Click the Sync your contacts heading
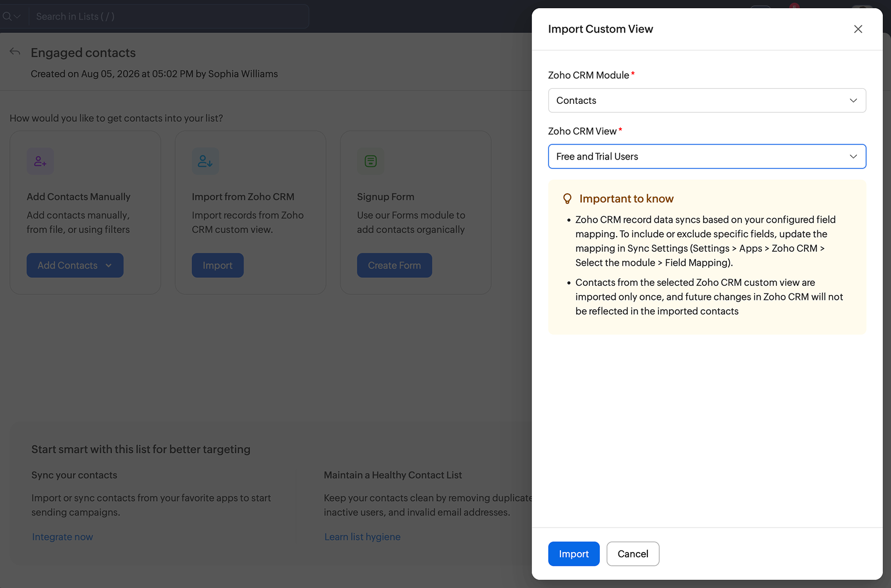This screenshot has height=588, width=891. pos(74,475)
